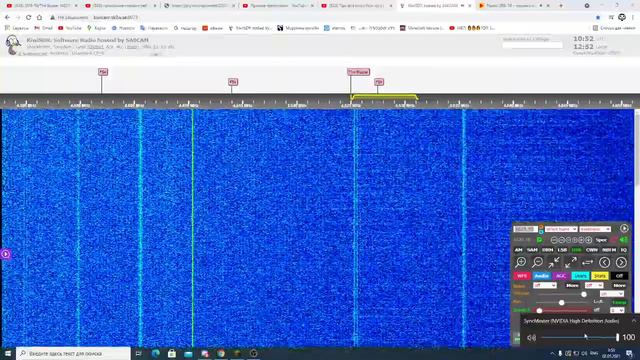The image size is (640, 360).
Task: Click the inward-arrows max zoom in icon
Action: pos(554,262)
